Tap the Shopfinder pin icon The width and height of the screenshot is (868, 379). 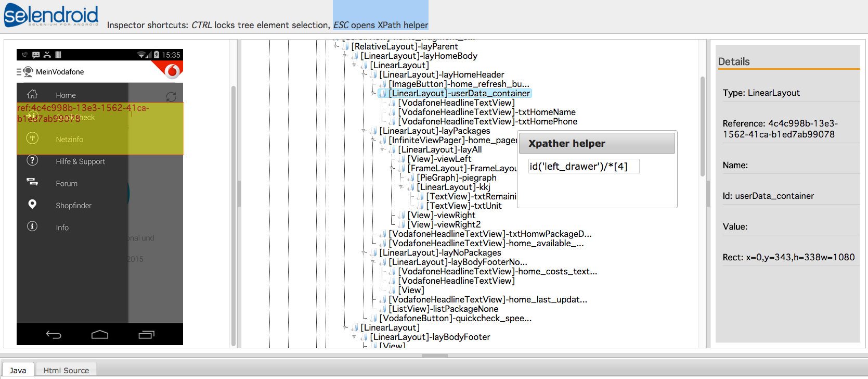click(x=32, y=204)
